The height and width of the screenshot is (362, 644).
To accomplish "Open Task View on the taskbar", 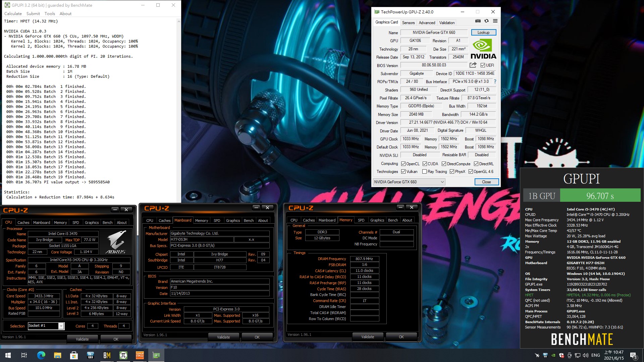I will click(24, 355).
